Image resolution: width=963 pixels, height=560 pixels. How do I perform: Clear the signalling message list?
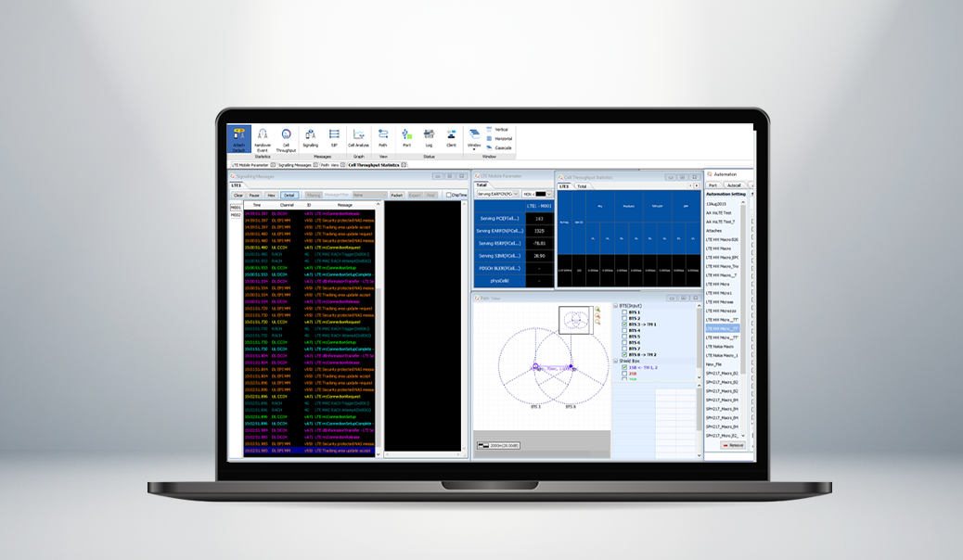238,195
